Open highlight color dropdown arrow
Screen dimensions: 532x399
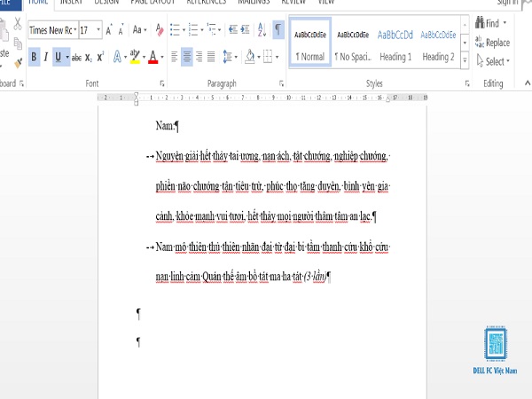(x=144, y=57)
